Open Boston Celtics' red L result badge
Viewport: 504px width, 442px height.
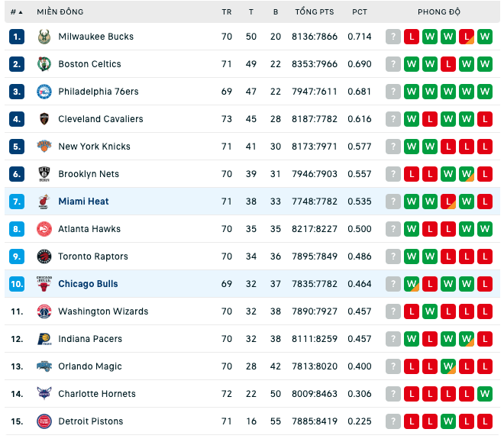click(448, 64)
